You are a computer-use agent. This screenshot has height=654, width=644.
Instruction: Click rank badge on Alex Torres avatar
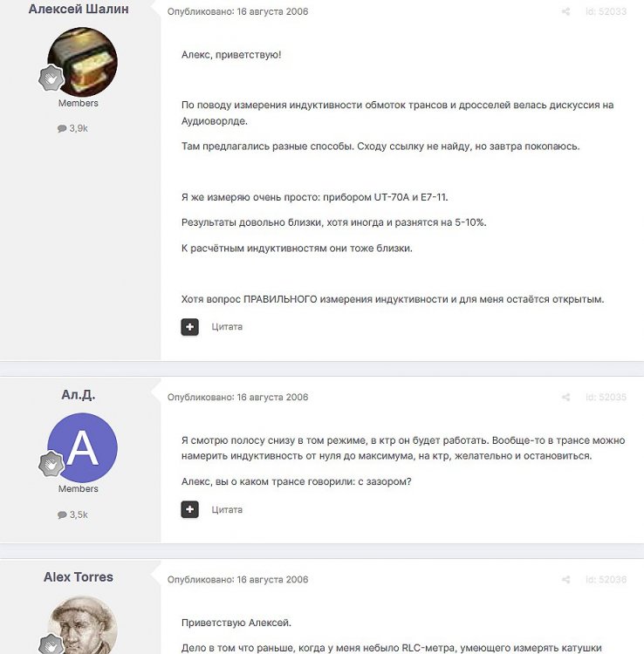pos(51,644)
